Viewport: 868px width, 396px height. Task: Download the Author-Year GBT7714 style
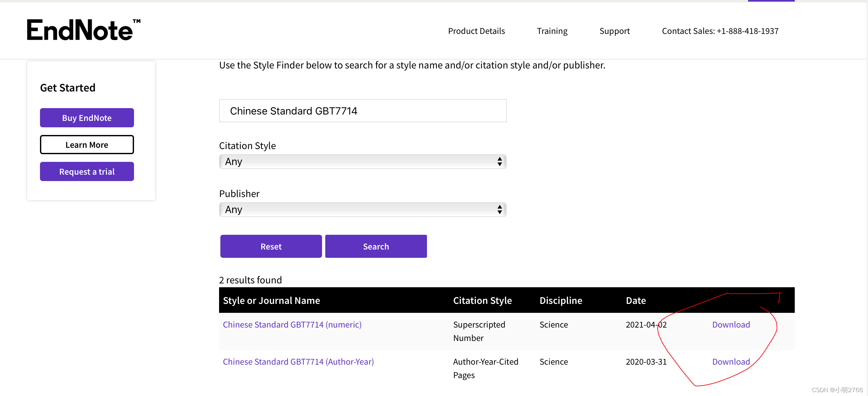[x=730, y=362]
